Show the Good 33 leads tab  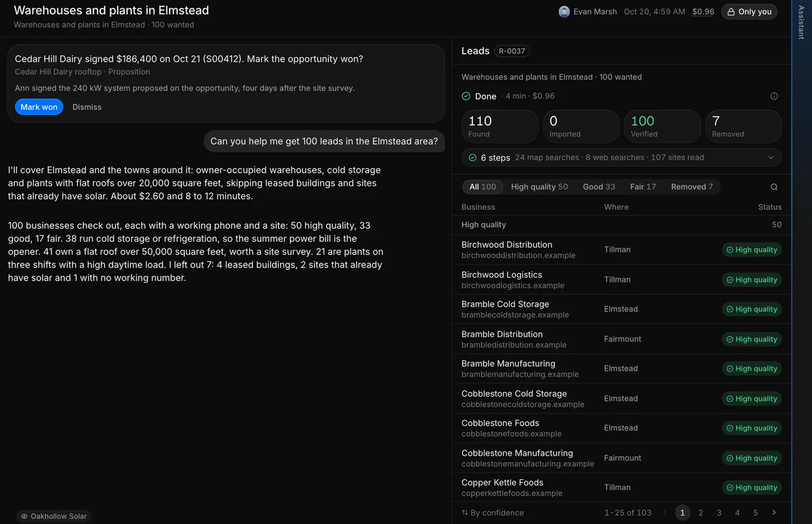[599, 187]
